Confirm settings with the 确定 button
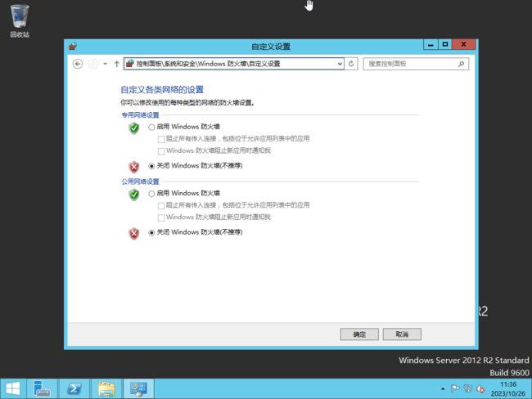Screen dimensions: 532x399 click(359, 334)
